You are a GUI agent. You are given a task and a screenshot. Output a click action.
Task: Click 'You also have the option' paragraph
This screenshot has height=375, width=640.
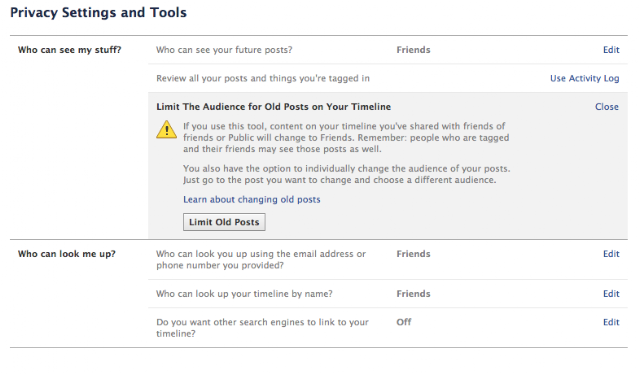[x=347, y=174]
